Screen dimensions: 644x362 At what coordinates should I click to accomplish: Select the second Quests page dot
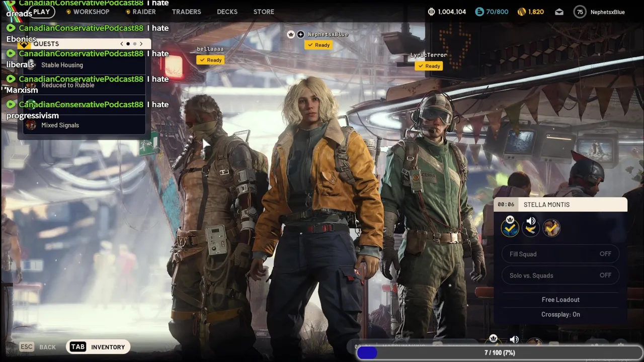pyautogui.click(x=134, y=44)
